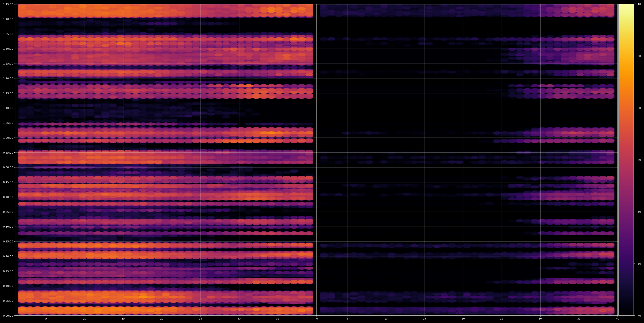Choose the 0:35:00 time tick label

click(8, 212)
